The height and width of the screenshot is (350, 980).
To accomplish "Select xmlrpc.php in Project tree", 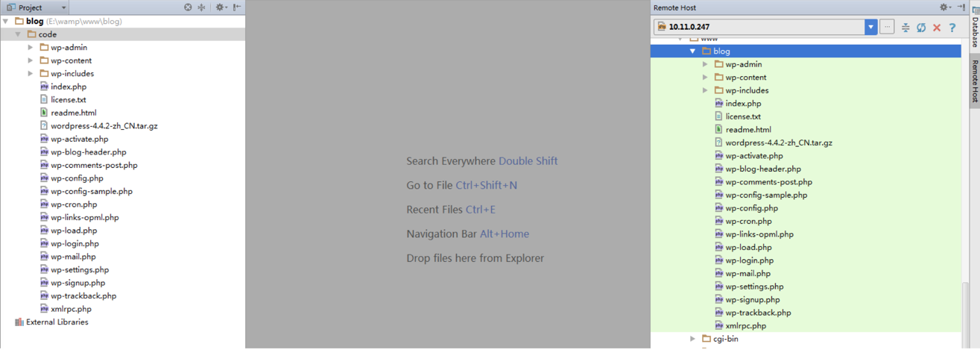I will 72,309.
